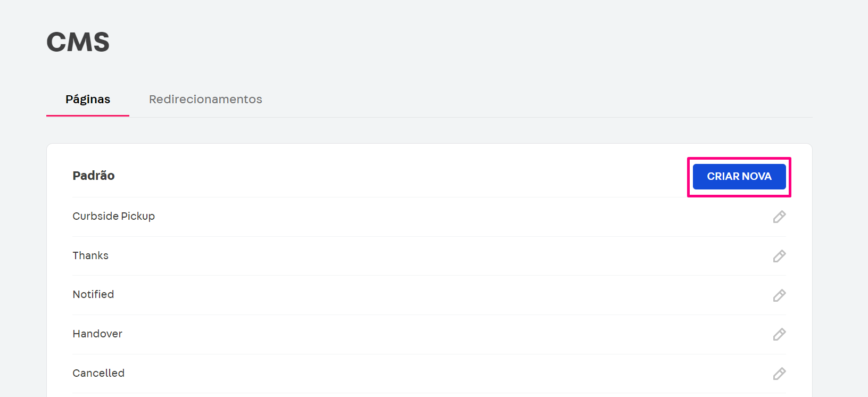Open the Cancelled page entry
868x397 pixels.
[98, 373]
